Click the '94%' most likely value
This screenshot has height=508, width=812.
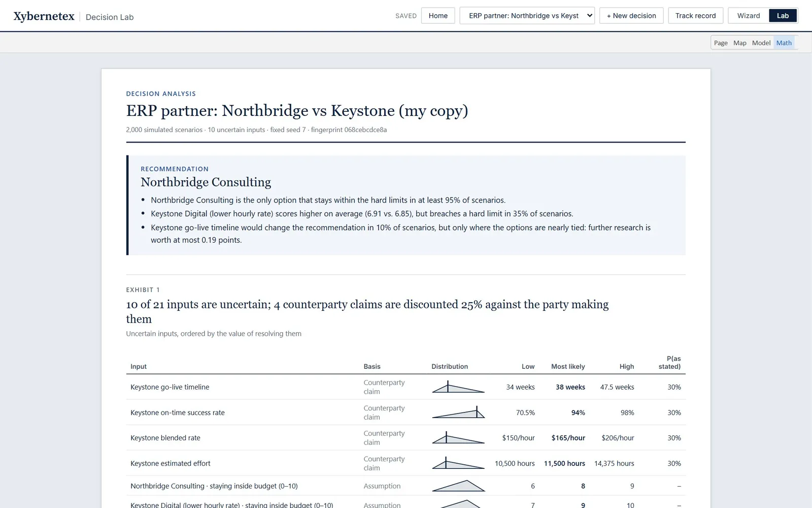[578, 412]
